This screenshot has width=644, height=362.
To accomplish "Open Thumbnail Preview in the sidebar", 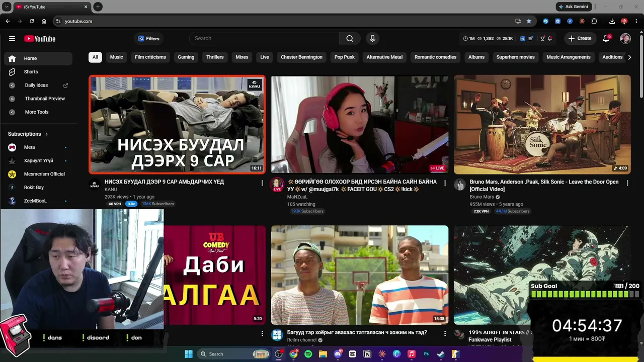I will pos(38,99).
